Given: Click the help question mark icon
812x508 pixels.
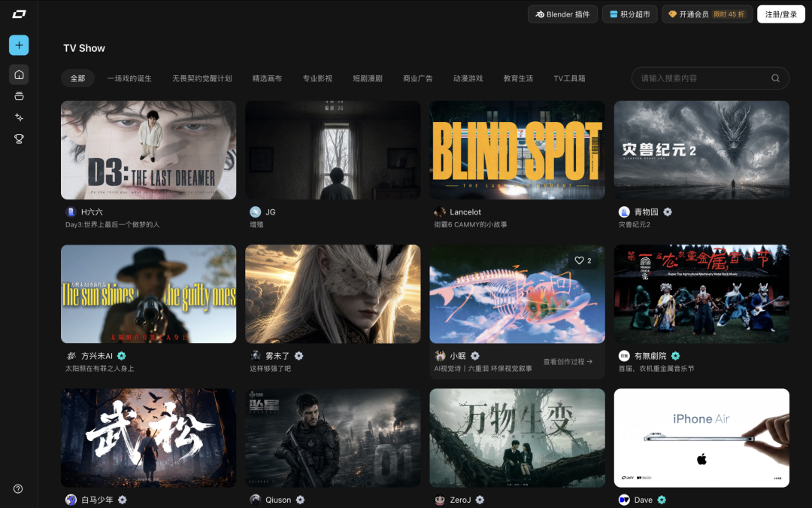Looking at the screenshot, I should tap(18, 489).
